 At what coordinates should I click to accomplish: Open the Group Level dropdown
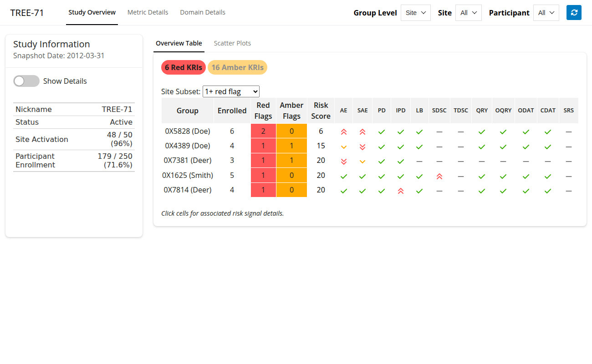coord(415,13)
